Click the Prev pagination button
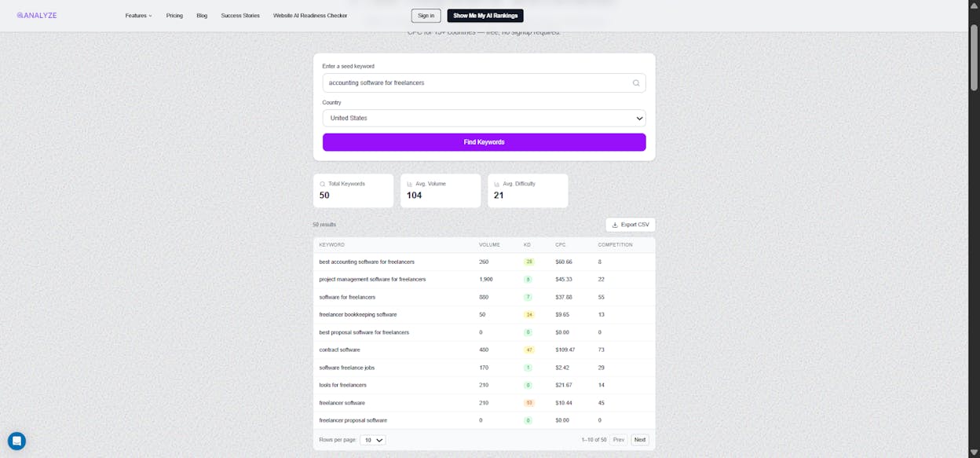The image size is (980, 458). click(x=619, y=440)
